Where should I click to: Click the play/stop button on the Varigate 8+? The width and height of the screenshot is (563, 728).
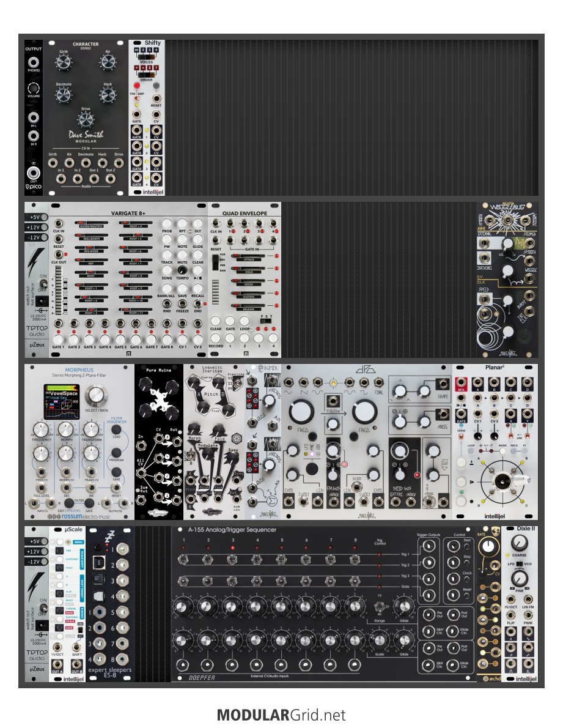tap(198, 270)
